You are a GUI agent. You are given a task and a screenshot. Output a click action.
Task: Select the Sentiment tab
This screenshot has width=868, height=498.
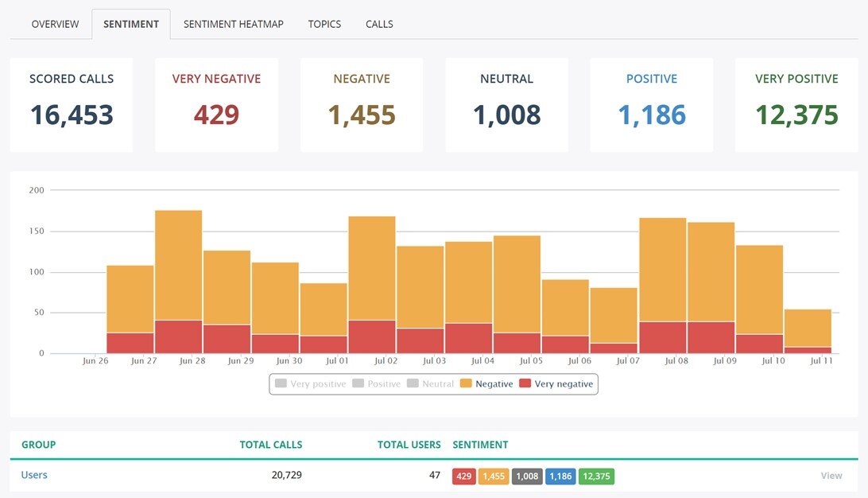click(131, 24)
